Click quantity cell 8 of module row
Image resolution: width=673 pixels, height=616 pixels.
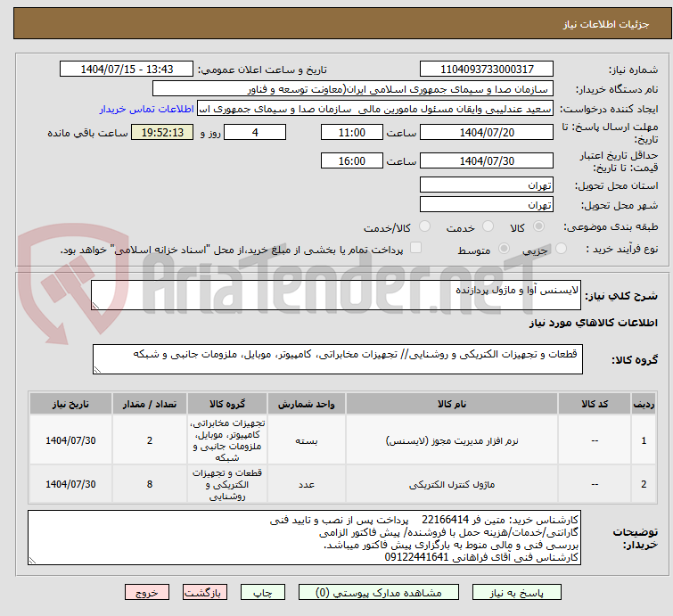150,484
